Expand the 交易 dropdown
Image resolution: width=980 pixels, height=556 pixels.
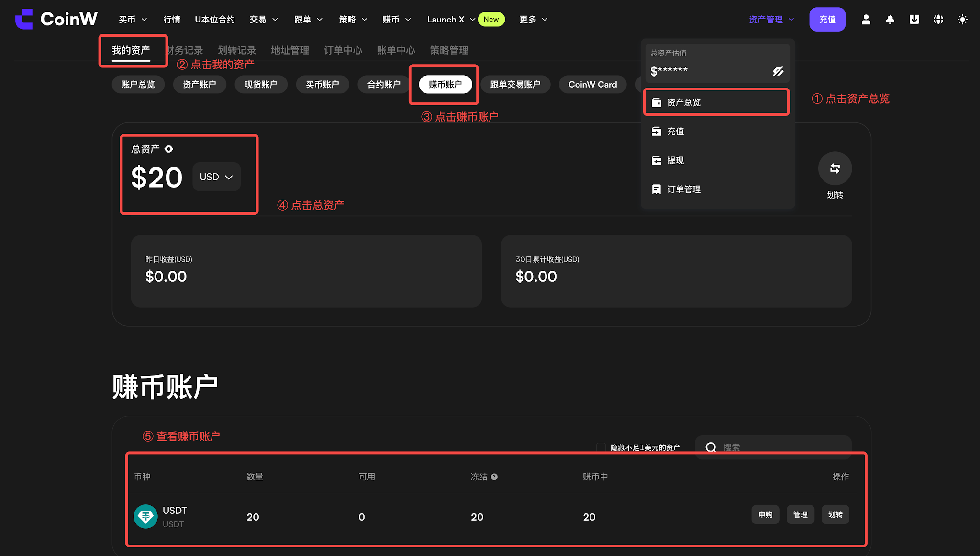(x=264, y=20)
